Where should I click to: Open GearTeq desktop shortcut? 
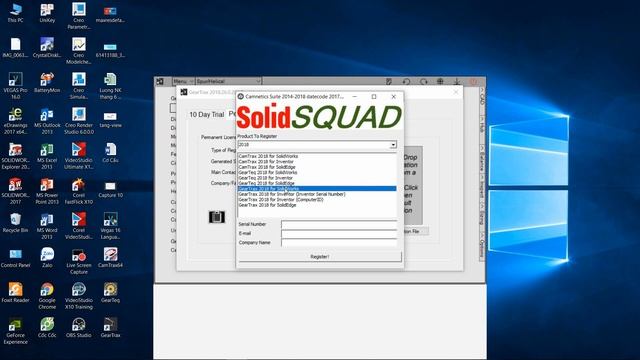point(111,293)
